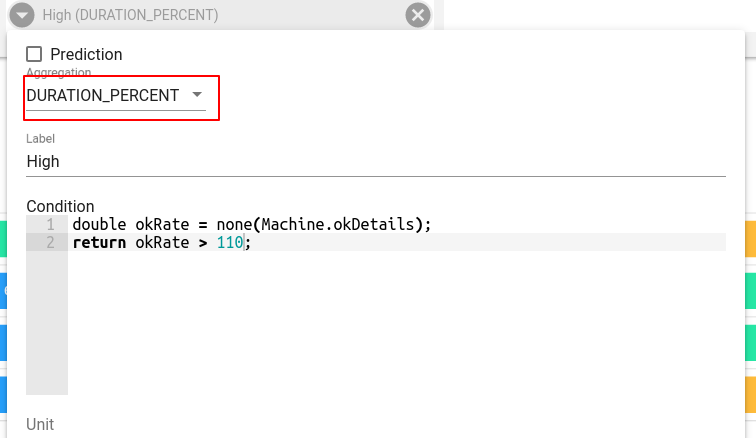Click the green bar at left edge
Viewport: 756px width, 438px height.
(x=3, y=238)
